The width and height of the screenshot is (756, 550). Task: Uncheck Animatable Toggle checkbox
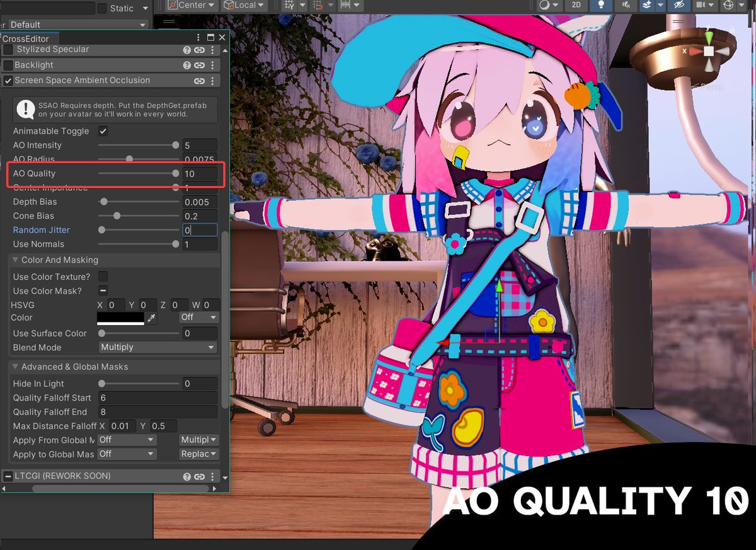tap(103, 132)
